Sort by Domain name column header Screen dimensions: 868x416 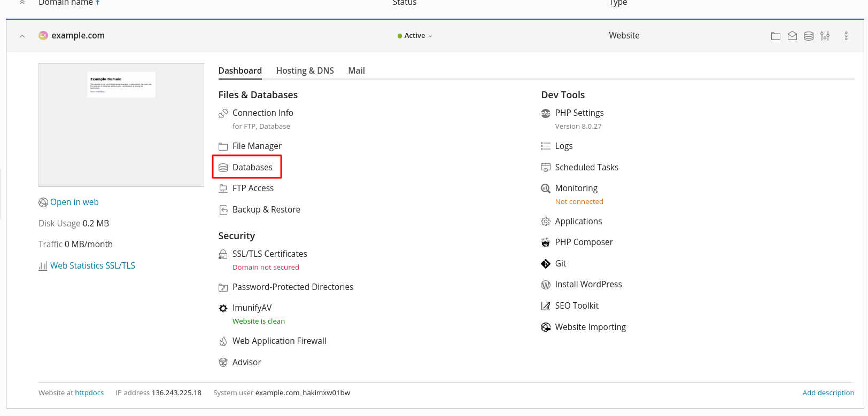pyautogui.click(x=66, y=3)
